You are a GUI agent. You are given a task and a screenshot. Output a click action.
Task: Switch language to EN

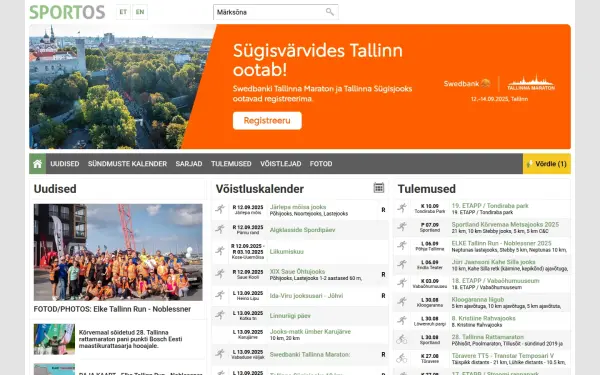coord(140,12)
